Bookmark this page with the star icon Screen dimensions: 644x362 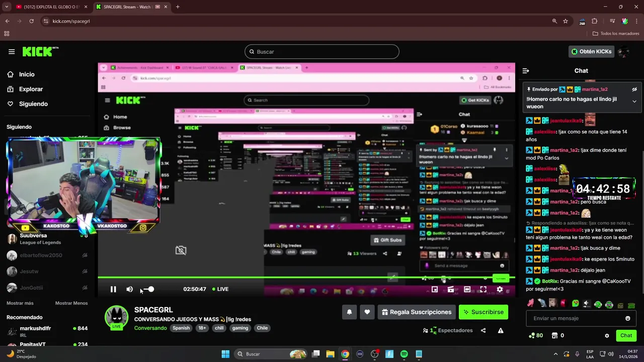(566, 21)
